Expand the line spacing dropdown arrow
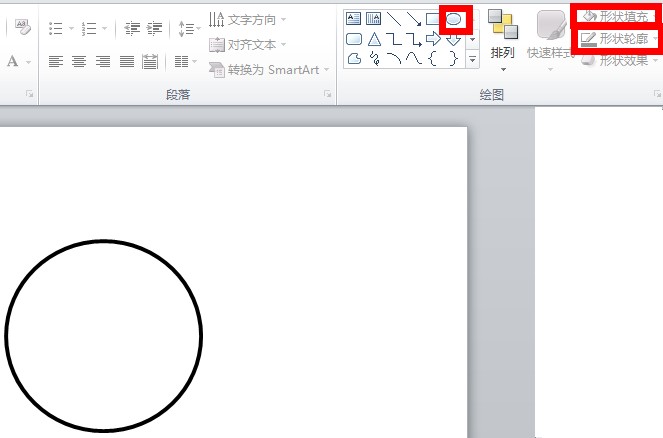Screen dimensions: 663x438 [x=198, y=28]
